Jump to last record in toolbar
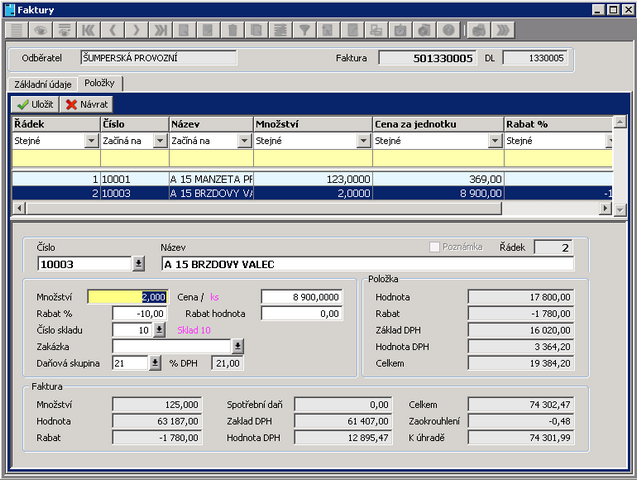 coord(161,30)
